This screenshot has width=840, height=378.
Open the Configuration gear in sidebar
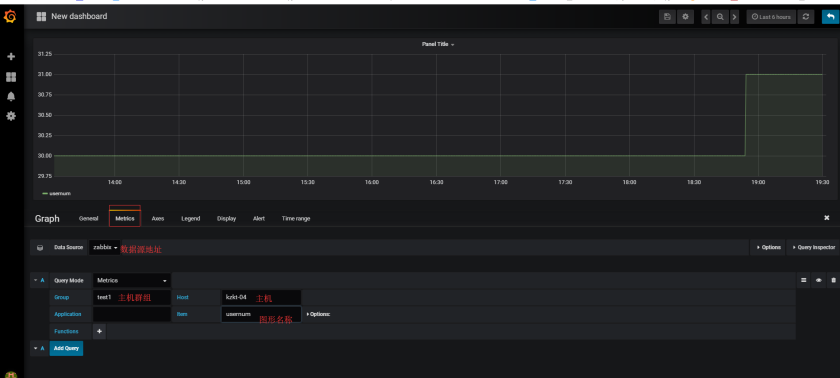point(11,116)
